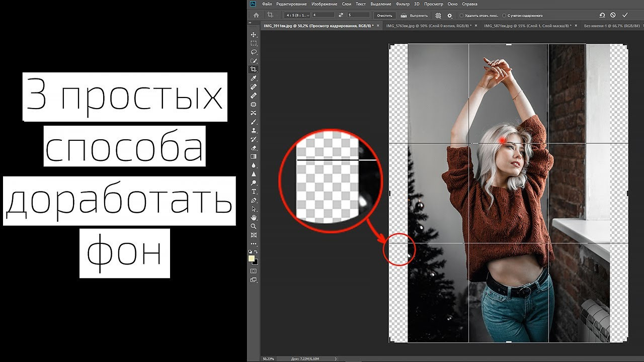Open the crop overlay grid options
Screen dimensions: 644x362
coord(437,15)
